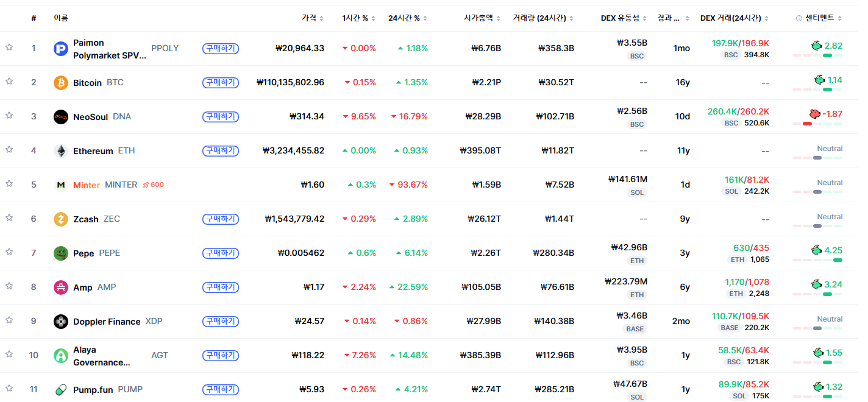This screenshot has height=402, width=868.
Task: Click 구매하기 for Amp
Action: point(220,287)
